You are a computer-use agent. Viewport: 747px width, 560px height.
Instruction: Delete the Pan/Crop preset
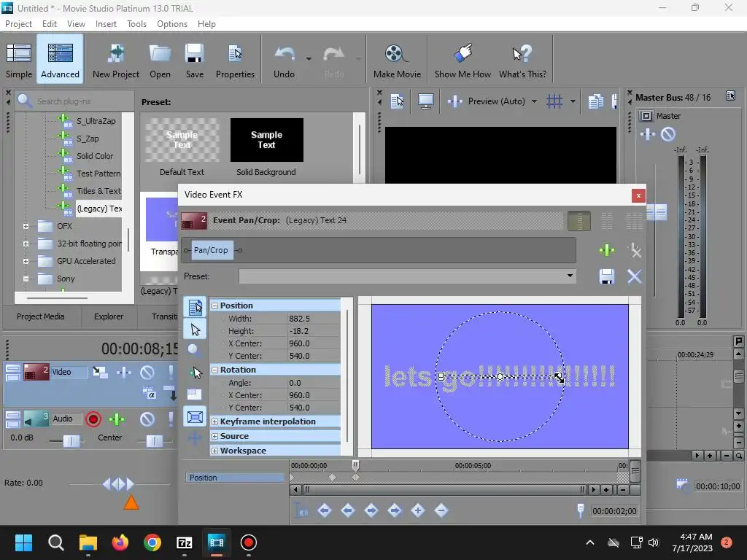635,276
